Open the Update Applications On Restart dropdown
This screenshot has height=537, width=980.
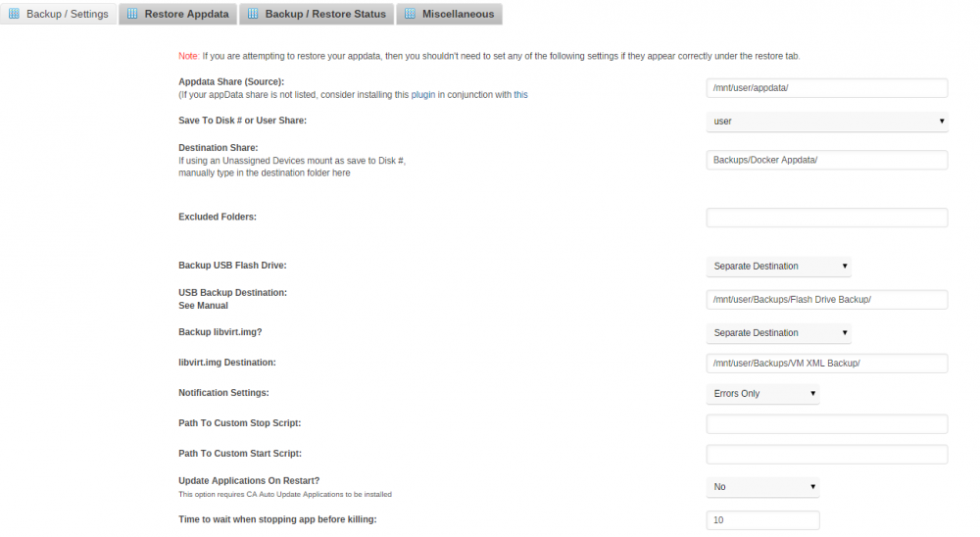pyautogui.click(x=762, y=487)
